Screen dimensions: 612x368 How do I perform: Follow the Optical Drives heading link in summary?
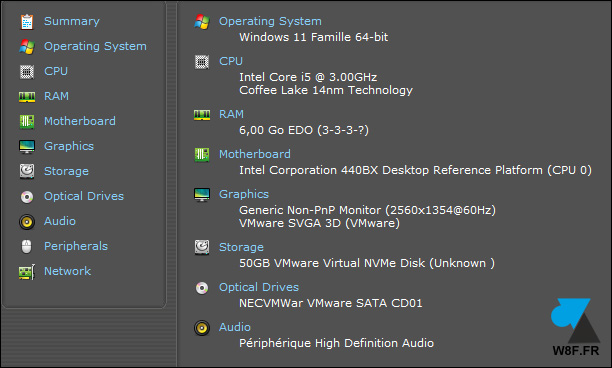tap(259, 287)
